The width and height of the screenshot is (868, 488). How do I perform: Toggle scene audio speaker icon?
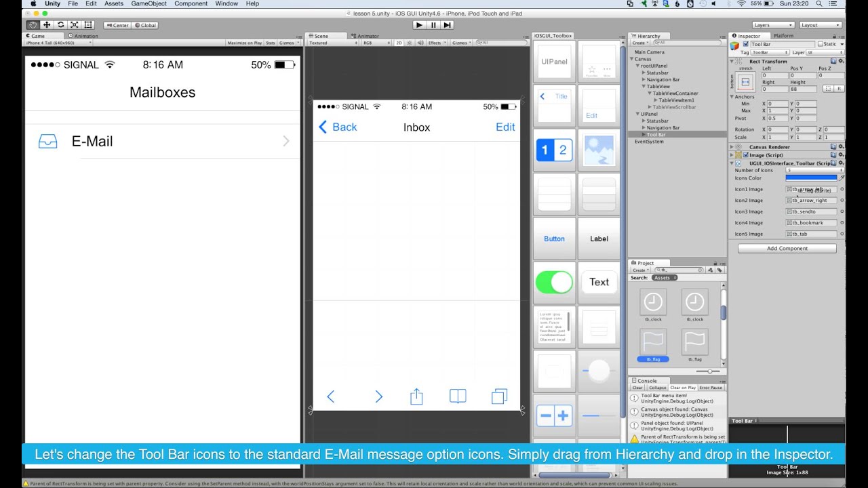click(x=420, y=43)
